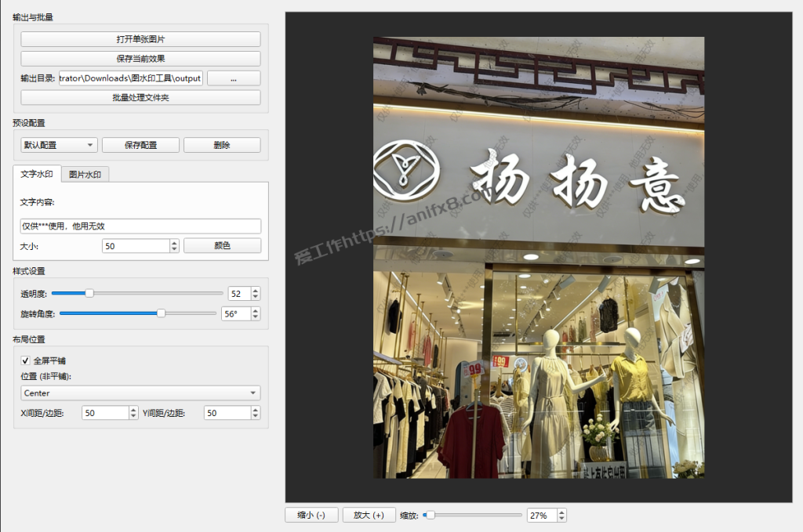Viewport: 803px width, 532px height.
Task: Click the 保存配置 button
Action: (140, 145)
